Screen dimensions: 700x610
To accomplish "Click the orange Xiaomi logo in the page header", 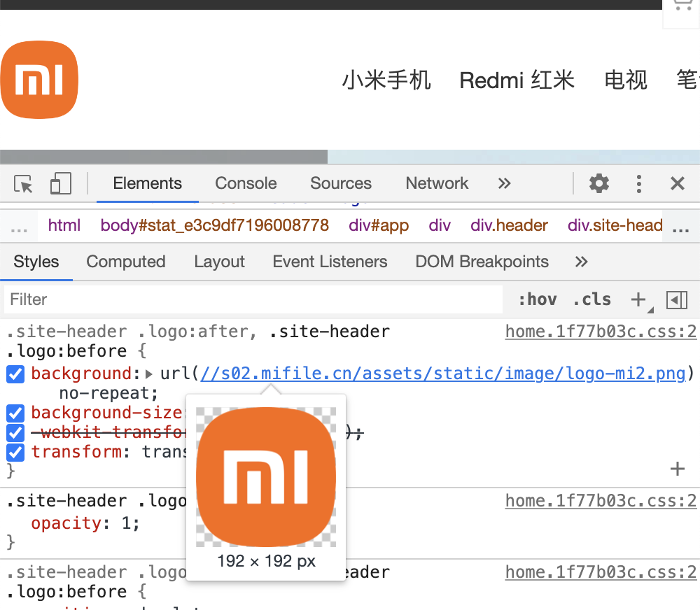I will coord(39,80).
